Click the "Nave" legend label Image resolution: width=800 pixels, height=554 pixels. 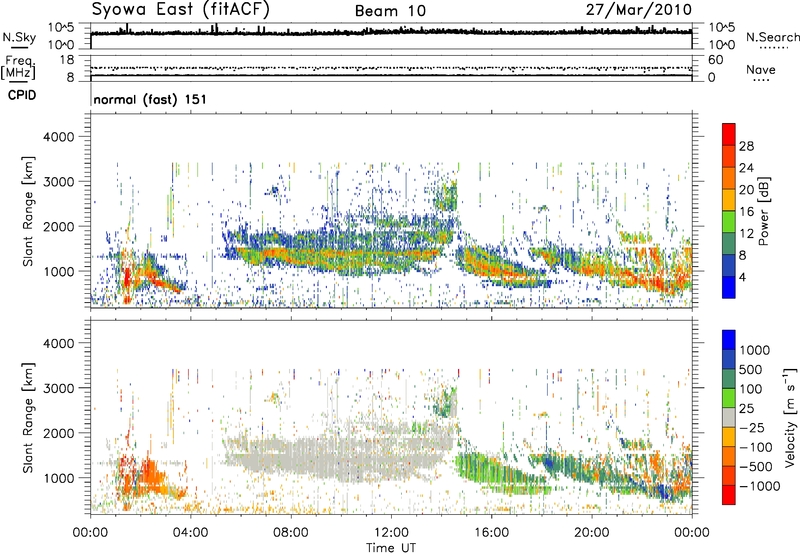point(761,69)
